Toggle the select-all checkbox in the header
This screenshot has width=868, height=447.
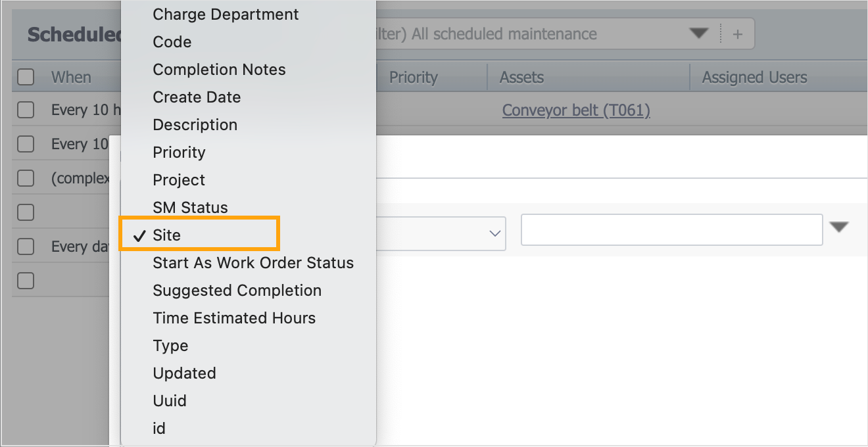point(26,77)
